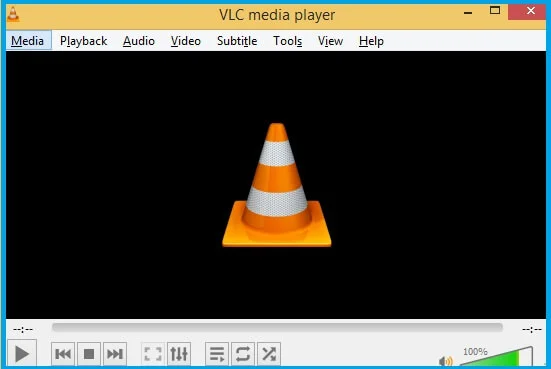This screenshot has height=369, width=551.
Task: Stop playback with the square Stop button
Action: click(89, 354)
